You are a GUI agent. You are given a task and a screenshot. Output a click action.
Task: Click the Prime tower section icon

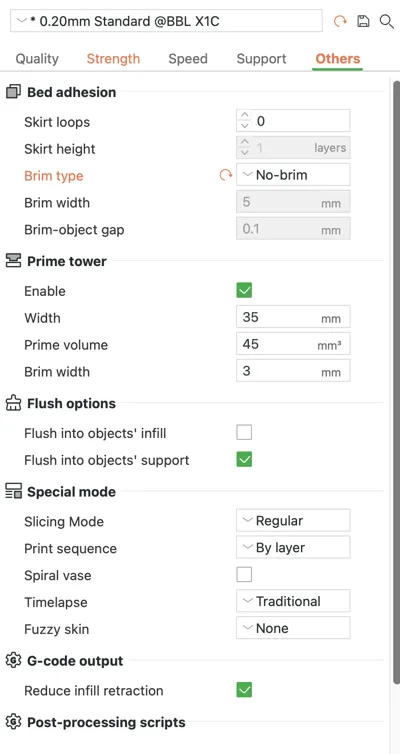tap(13, 261)
